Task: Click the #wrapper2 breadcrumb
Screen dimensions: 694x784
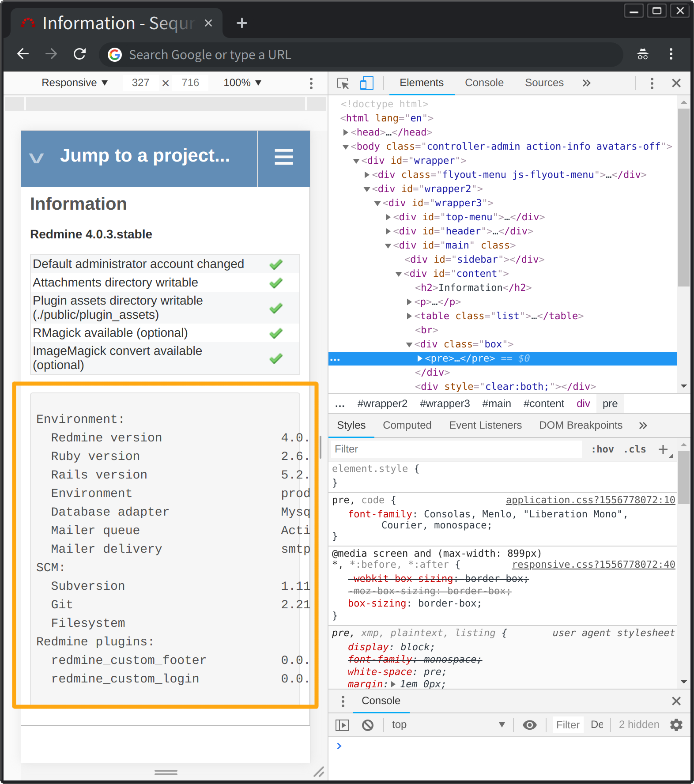Action: (382, 403)
